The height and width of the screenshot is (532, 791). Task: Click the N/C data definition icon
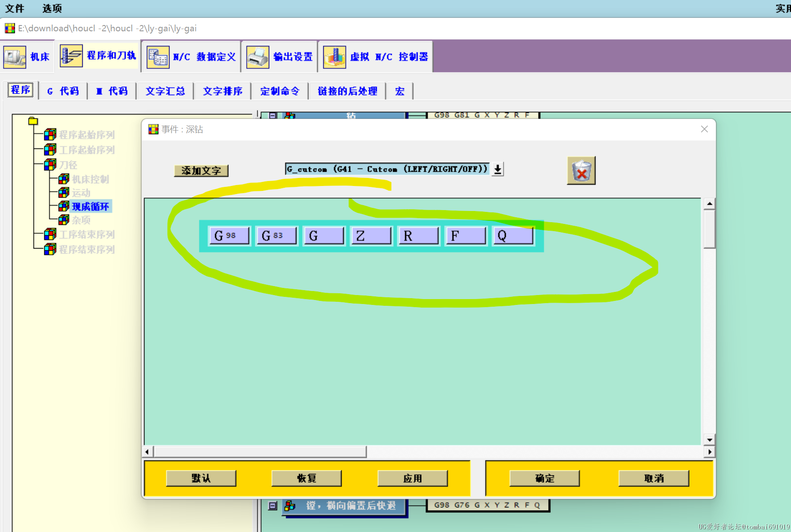(158, 57)
